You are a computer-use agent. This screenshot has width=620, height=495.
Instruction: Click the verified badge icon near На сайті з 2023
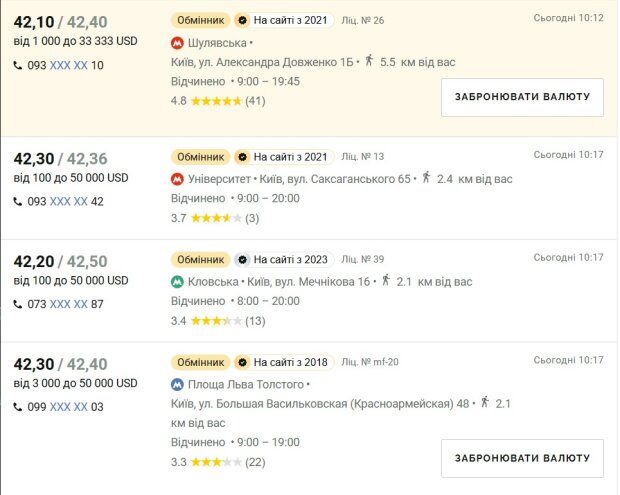tap(242, 260)
